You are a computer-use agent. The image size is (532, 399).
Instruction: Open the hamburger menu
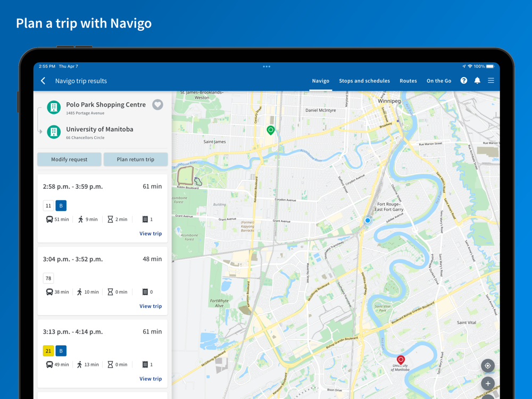click(x=491, y=80)
